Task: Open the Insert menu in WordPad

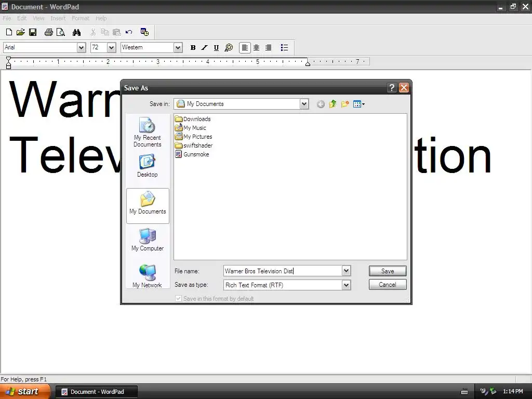Action: click(x=58, y=18)
